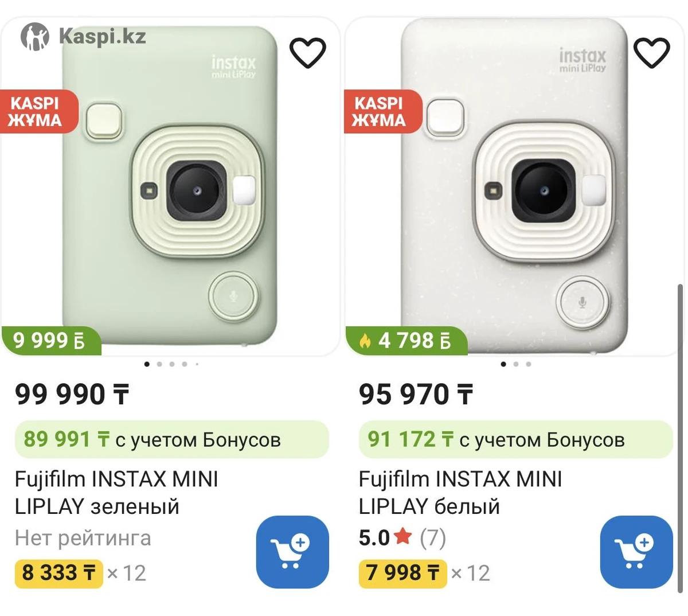688x616 pixels.
Task: Open Fujifilm INSTAX MINI LIPLAY белый title
Action: coord(460,492)
